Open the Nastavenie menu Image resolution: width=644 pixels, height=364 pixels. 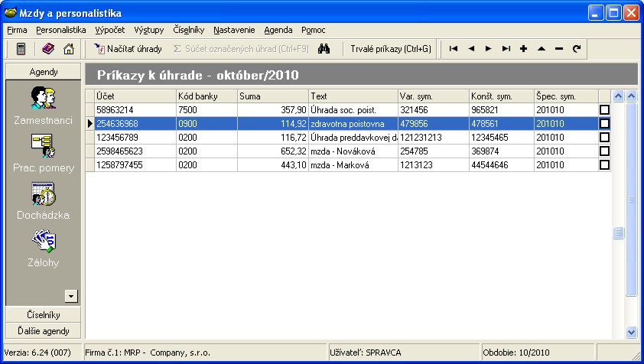(234, 30)
